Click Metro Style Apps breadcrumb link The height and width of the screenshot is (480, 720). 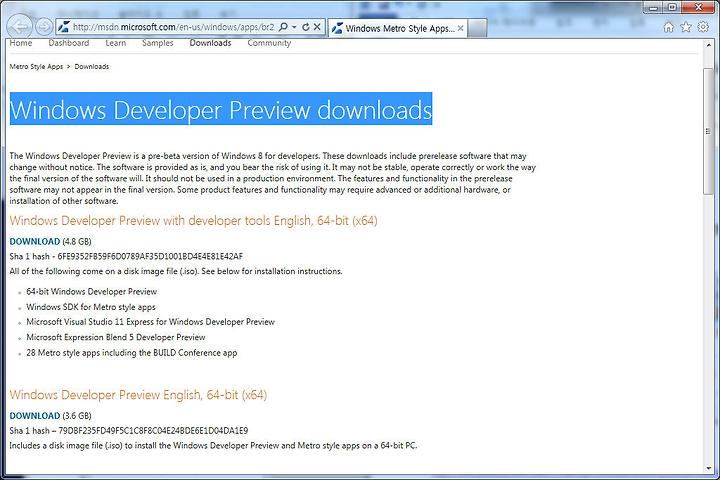pos(36,67)
